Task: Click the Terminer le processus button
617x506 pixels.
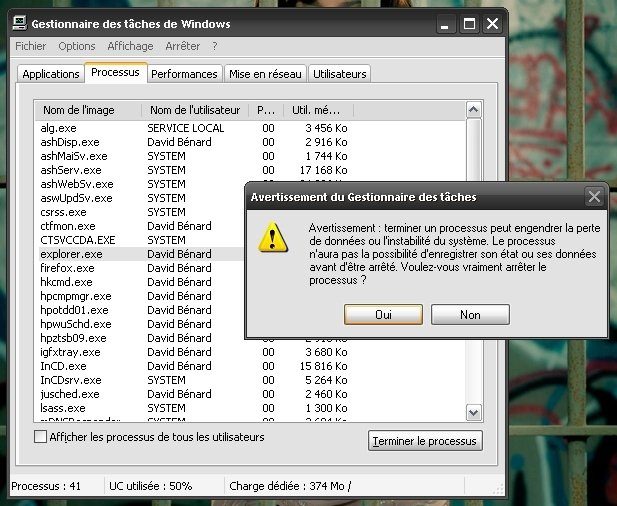Action: pos(425,441)
